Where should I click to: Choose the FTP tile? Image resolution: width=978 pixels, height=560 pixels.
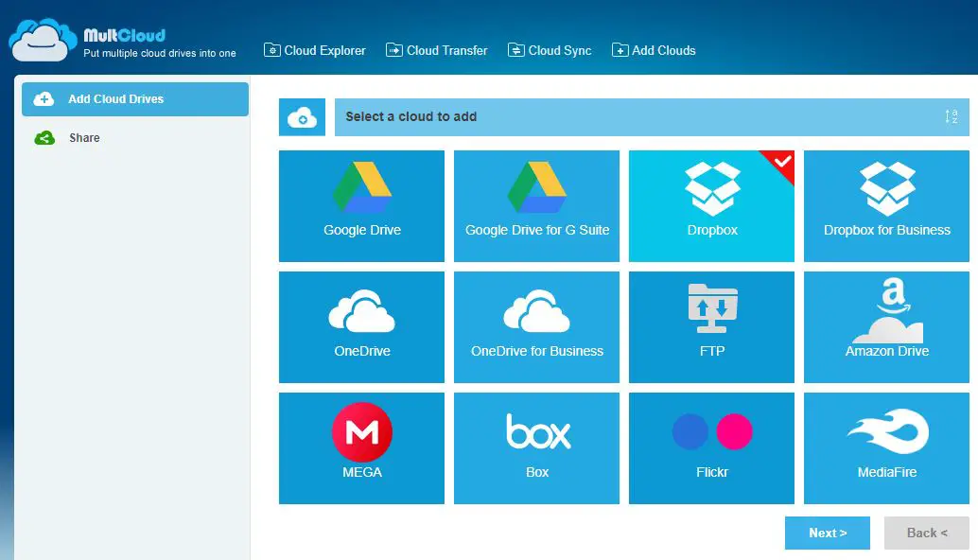coord(711,326)
